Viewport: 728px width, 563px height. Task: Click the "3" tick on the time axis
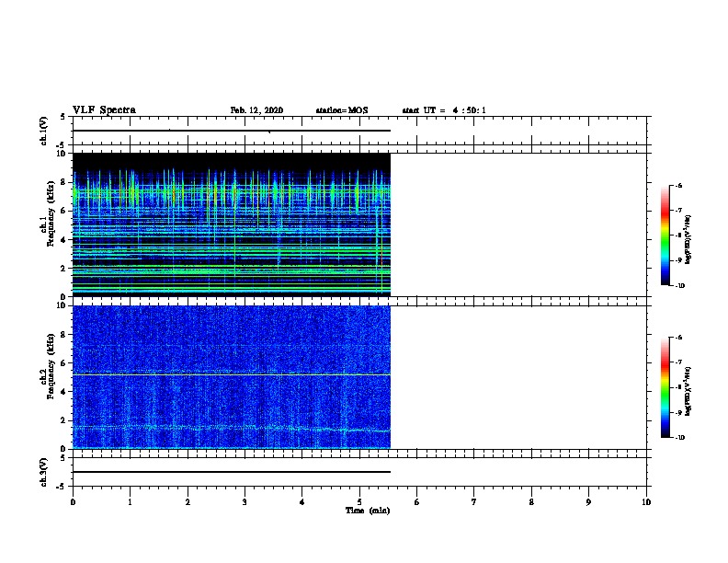245,502
